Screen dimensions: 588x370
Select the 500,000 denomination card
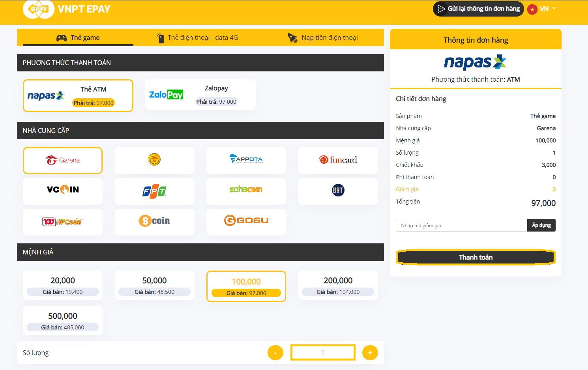click(63, 321)
